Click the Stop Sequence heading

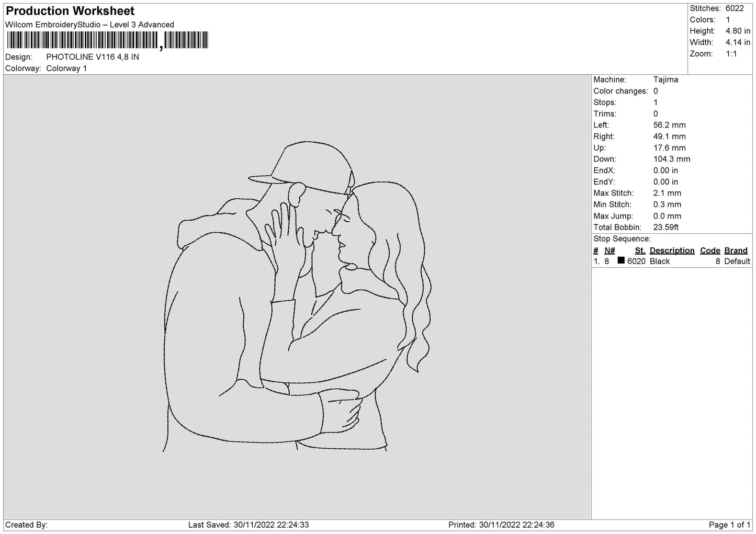coord(622,240)
